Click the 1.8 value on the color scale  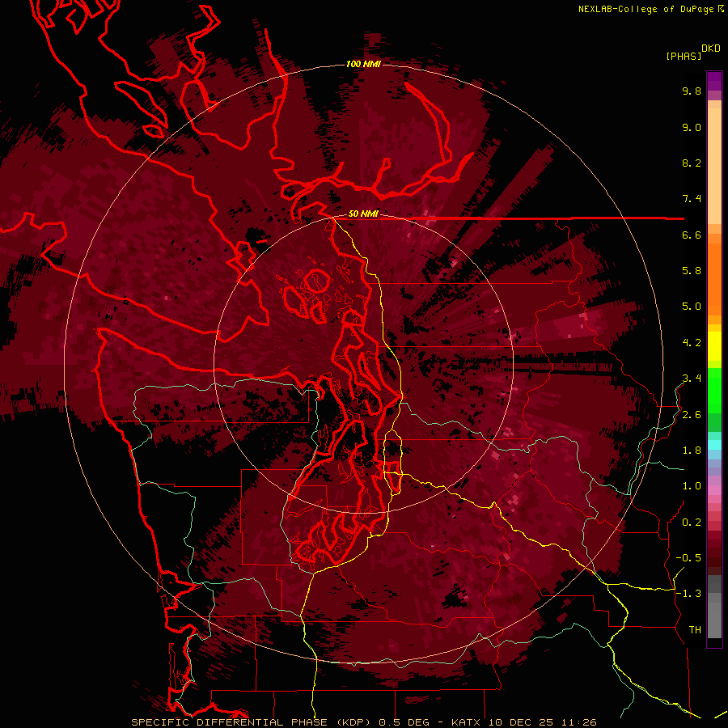tap(692, 451)
